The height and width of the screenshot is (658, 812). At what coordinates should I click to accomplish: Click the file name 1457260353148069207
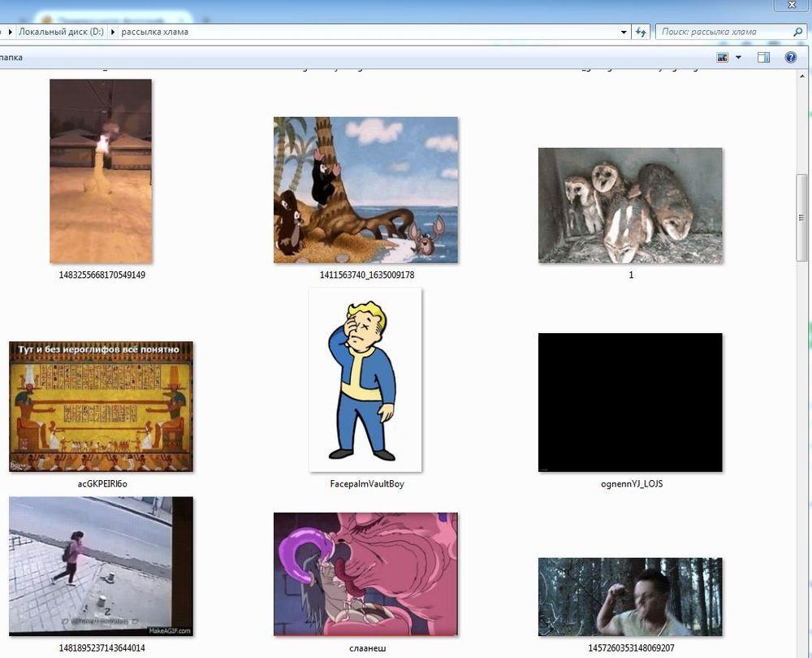pos(631,648)
